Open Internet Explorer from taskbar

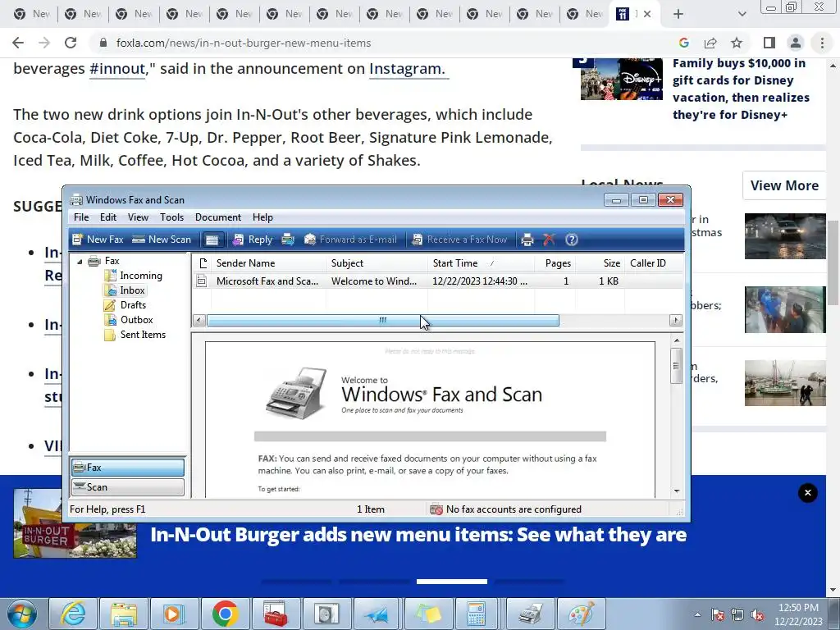point(73,614)
